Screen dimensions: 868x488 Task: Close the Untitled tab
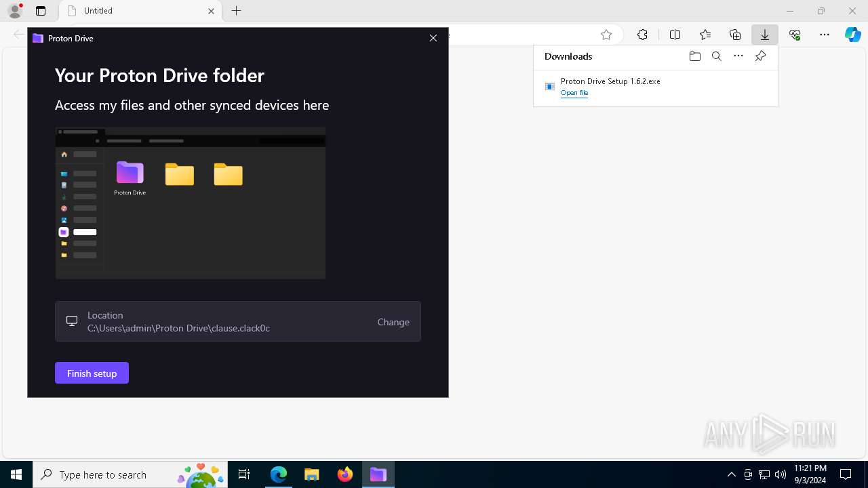pos(211,11)
